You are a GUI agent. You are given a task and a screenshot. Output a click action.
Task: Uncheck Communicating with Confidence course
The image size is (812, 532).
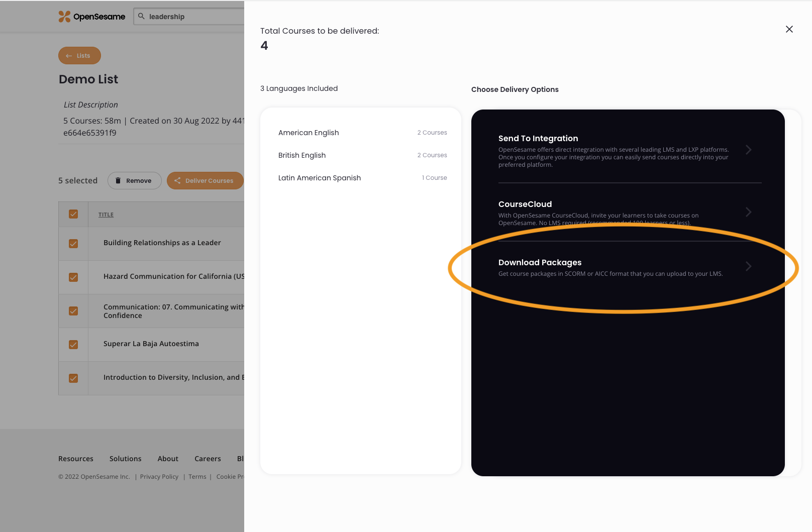[x=73, y=311]
